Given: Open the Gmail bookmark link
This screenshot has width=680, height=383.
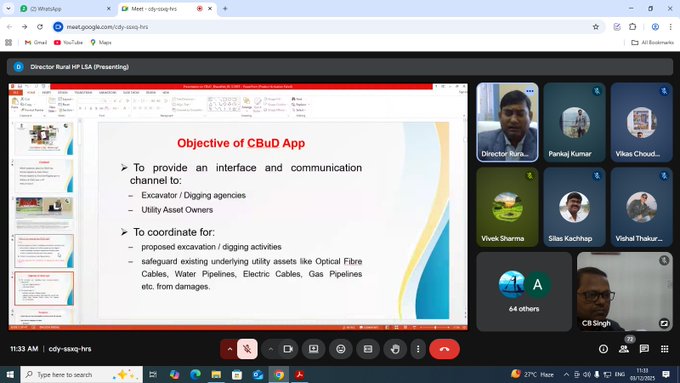Looking at the screenshot, I should click(x=36, y=43).
